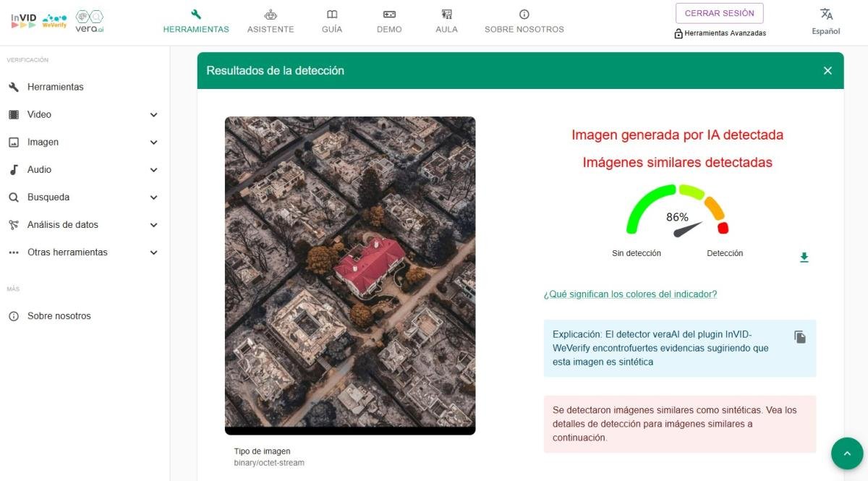Screen dimensions: 868x481
Task: Click the Imagen label in sidebar
Action: 43,142
